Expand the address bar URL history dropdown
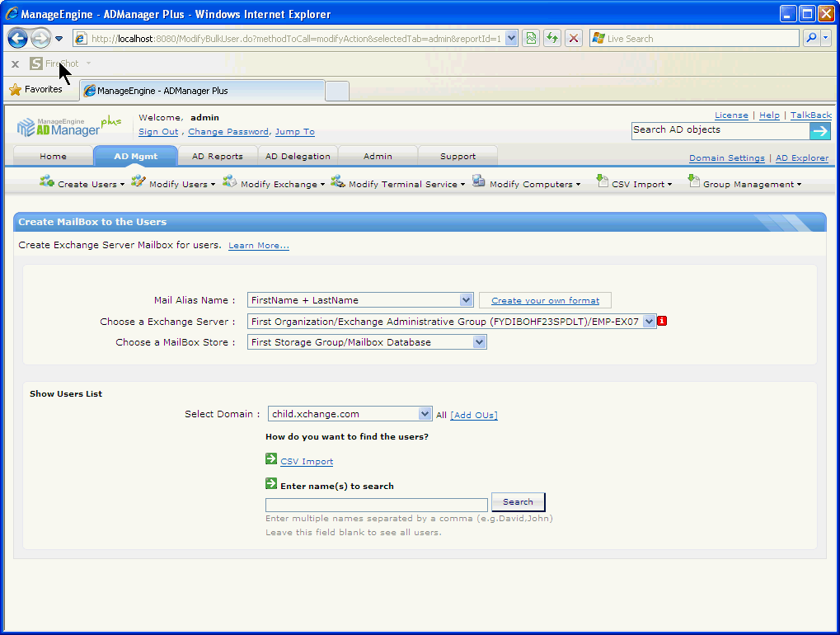 point(511,38)
